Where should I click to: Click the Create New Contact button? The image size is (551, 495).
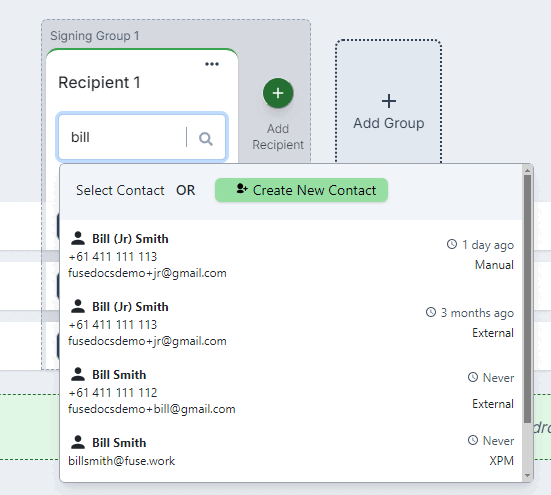[x=301, y=190]
